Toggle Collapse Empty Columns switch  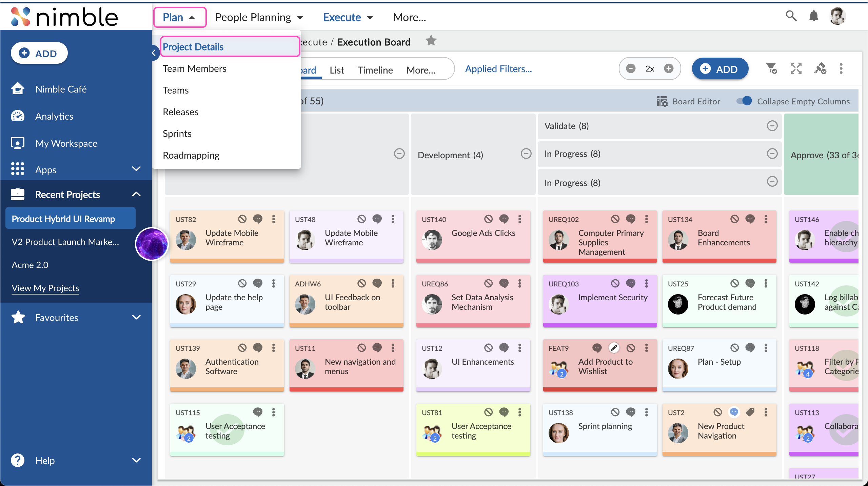click(x=744, y=101)
